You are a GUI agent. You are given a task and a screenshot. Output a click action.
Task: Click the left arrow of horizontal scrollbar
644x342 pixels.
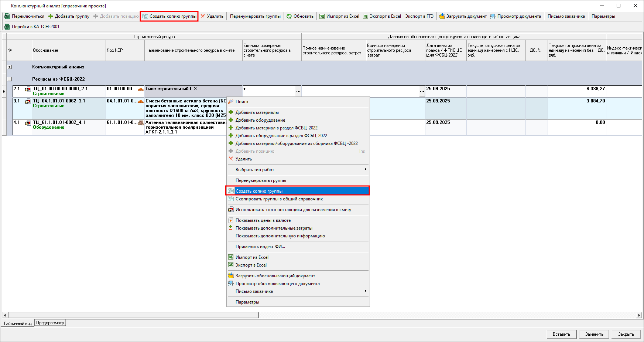point(5,315)
